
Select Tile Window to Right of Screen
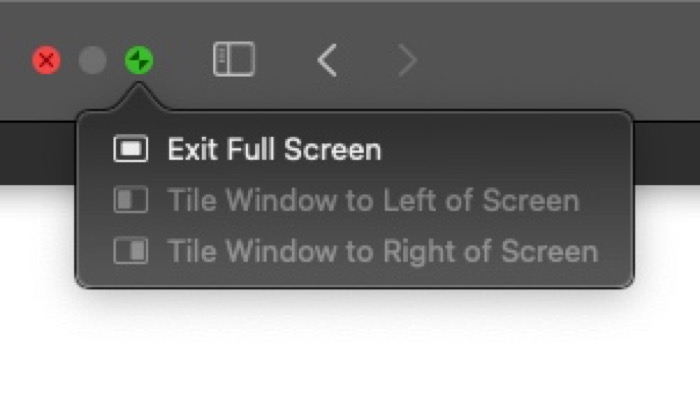coord(382,250)
